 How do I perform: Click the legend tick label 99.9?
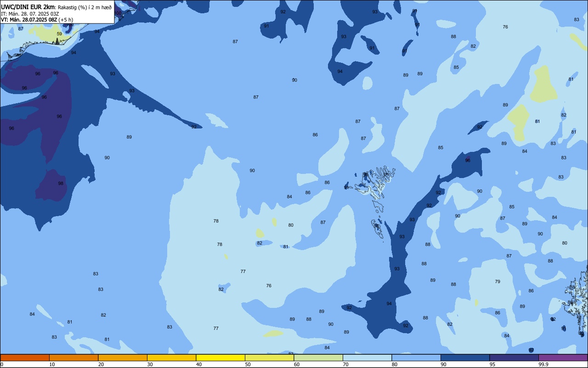pyautogui.click(x=544, y=365)
